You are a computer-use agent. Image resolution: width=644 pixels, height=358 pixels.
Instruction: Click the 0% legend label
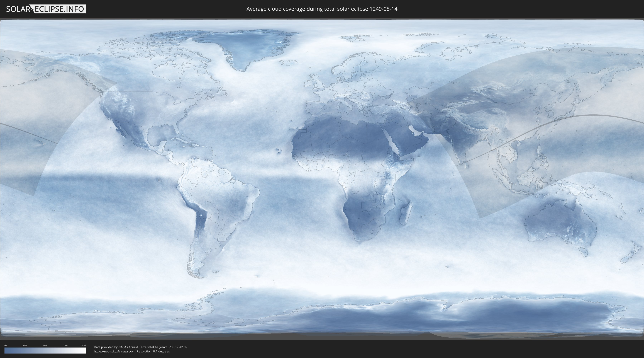pos(6,345)
